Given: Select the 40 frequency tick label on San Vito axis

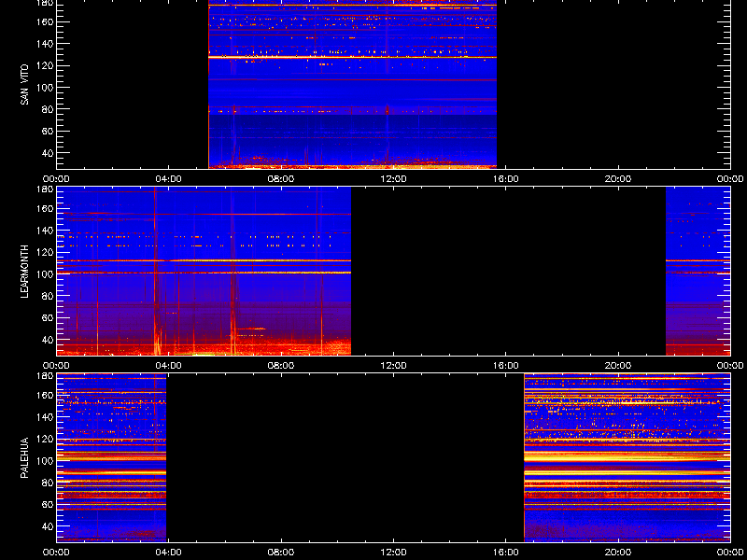Looking at the screenshot, I should (49, 153).
